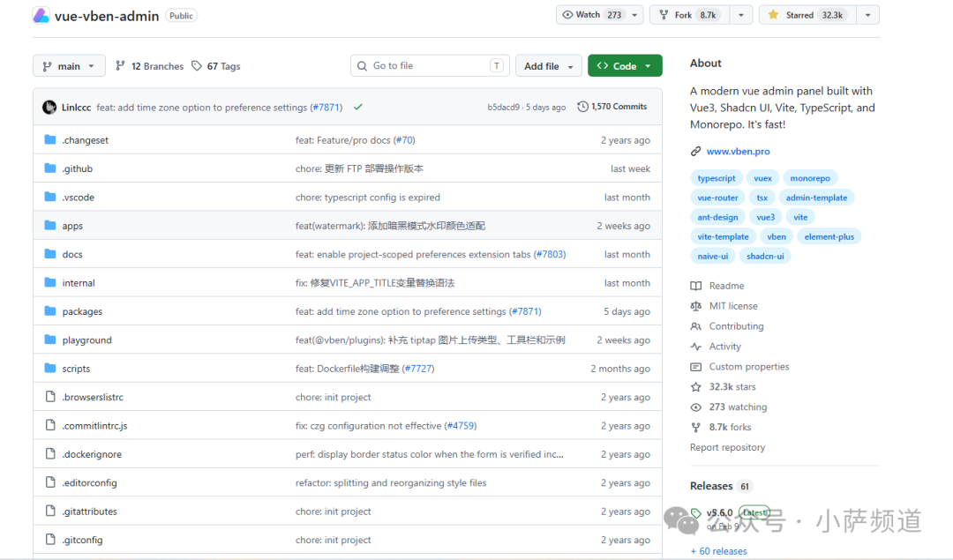Click the .gitconfig file icon
953x560 pixels.
[x=50, y=540]
